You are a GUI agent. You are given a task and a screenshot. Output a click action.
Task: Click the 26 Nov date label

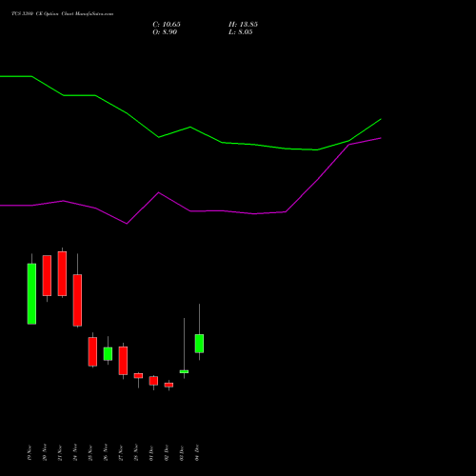click(x=106, y=453)
